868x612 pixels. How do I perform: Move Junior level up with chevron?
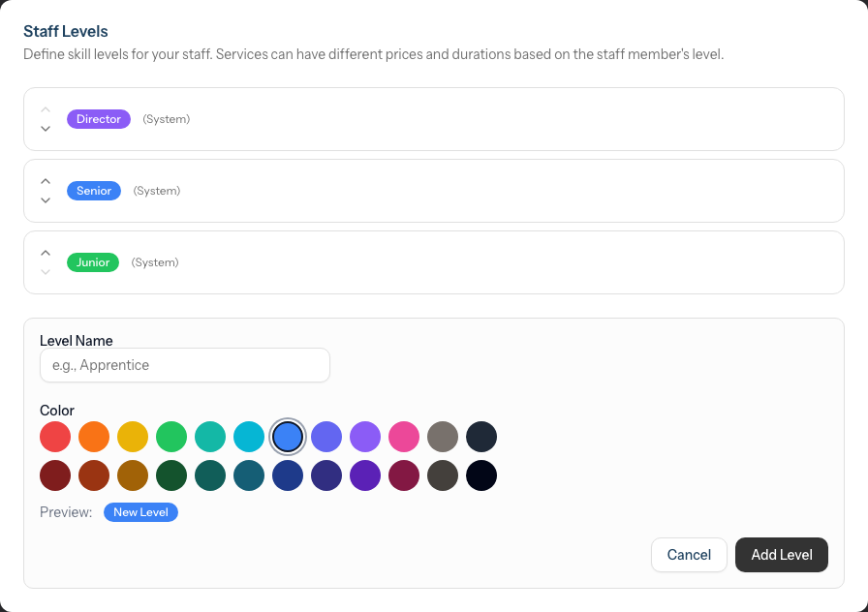coord(46,253)
